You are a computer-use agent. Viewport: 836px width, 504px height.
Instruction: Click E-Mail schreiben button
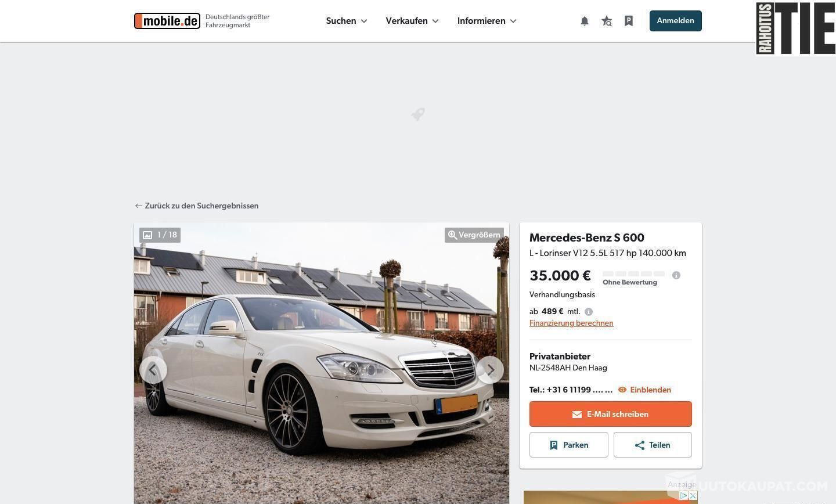(610, 414)
